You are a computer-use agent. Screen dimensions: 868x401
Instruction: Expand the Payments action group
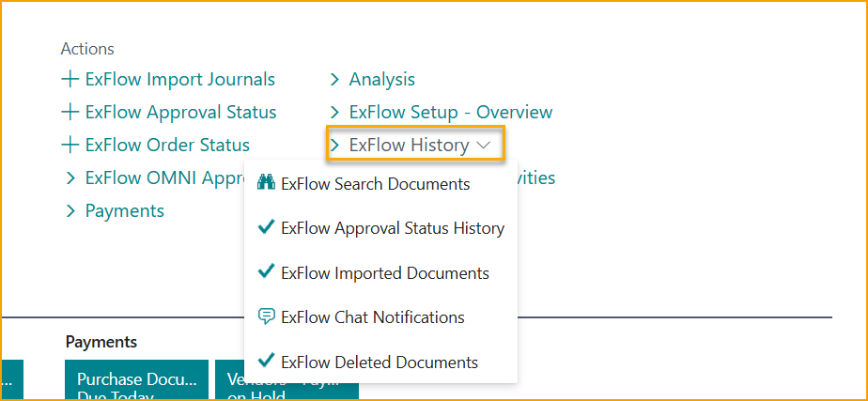coord(70,210)
